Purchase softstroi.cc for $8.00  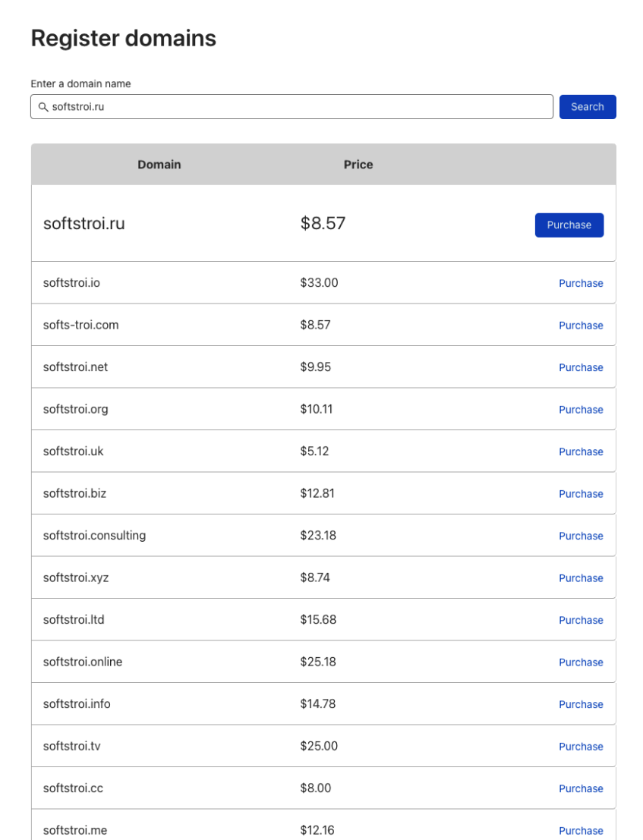(581, 789)
